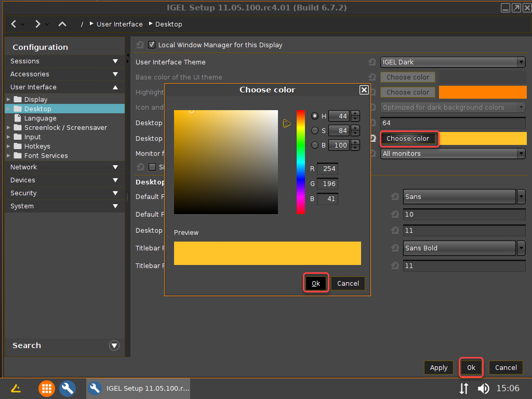532x399 pixels.
Task: Select the B radio button in the color dialog
Action: [315, 145]
